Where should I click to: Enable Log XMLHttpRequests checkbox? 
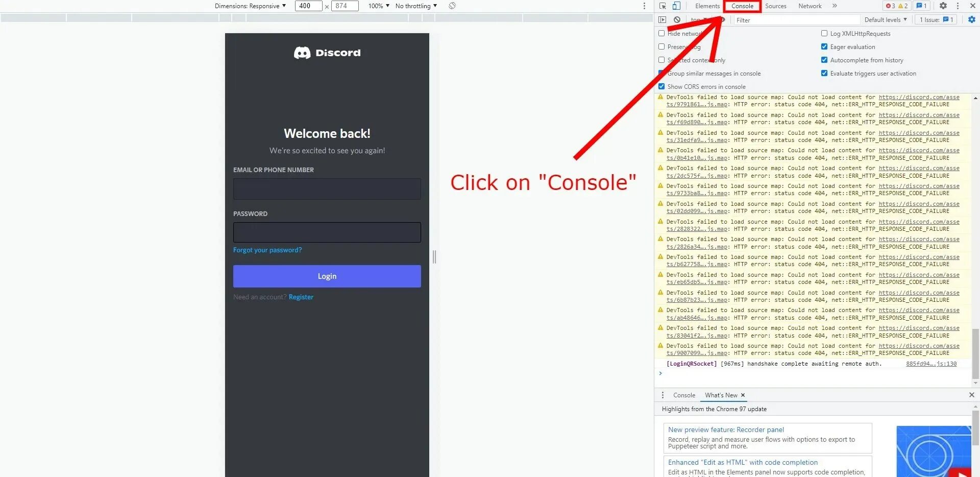[824, 33]
